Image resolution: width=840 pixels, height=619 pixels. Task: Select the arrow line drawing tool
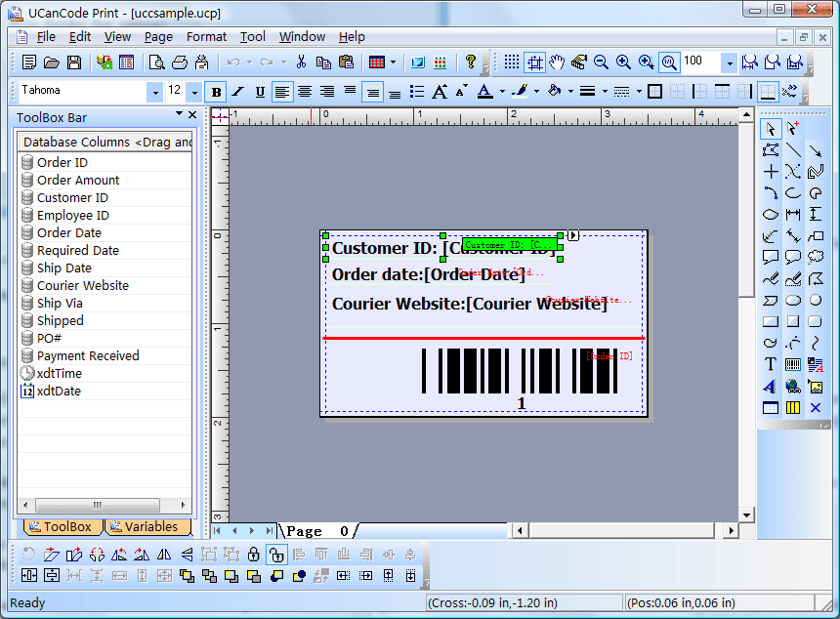[816, 150]
